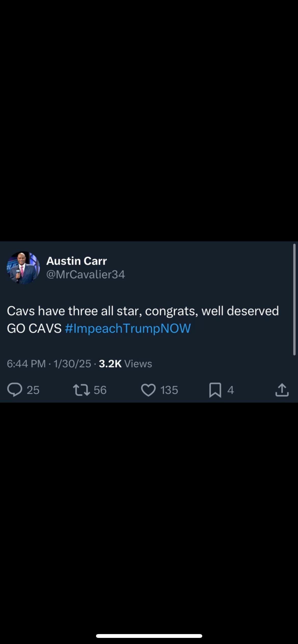View the 3.2K Views analytics
Viewport: 298px width, 644px height.
(x=125, y=364)
